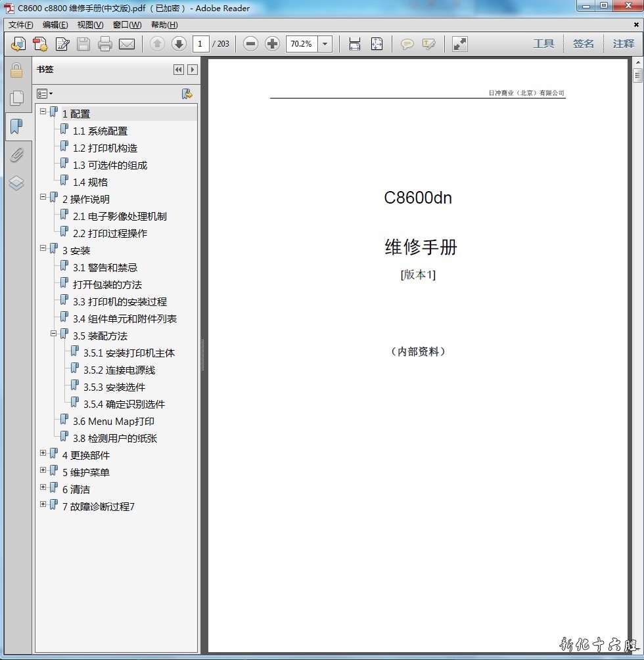Expand the '4 更换部件' bookmark node
Image resolution: width=644 pixels, height=660 pixels.
(43, 453)
